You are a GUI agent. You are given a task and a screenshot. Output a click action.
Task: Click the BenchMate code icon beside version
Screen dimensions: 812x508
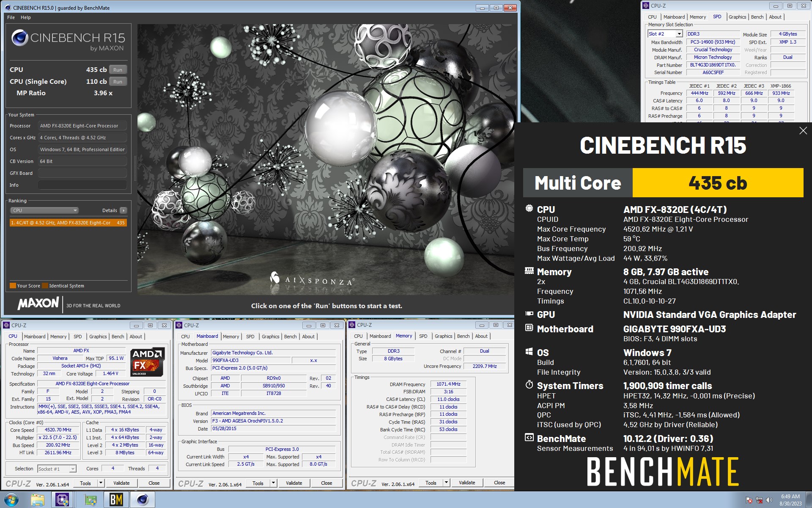point(529,437)
